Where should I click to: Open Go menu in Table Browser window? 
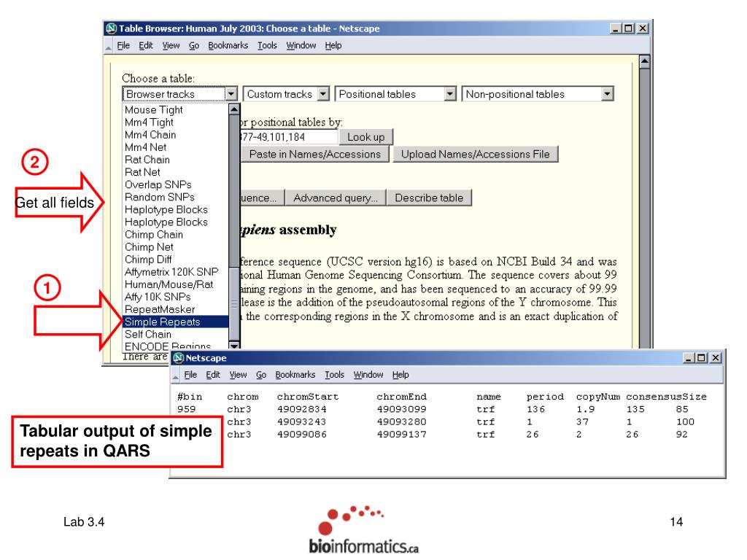[x=194, y=46]
